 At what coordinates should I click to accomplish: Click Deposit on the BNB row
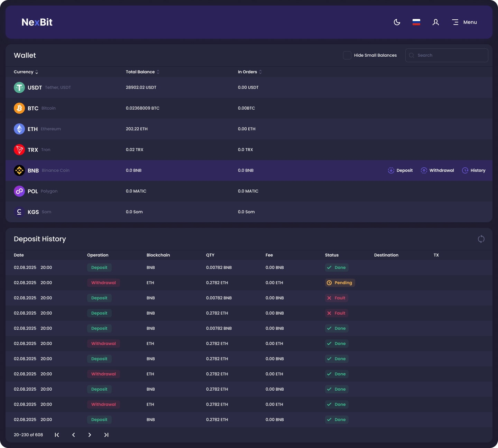point(400,170)
